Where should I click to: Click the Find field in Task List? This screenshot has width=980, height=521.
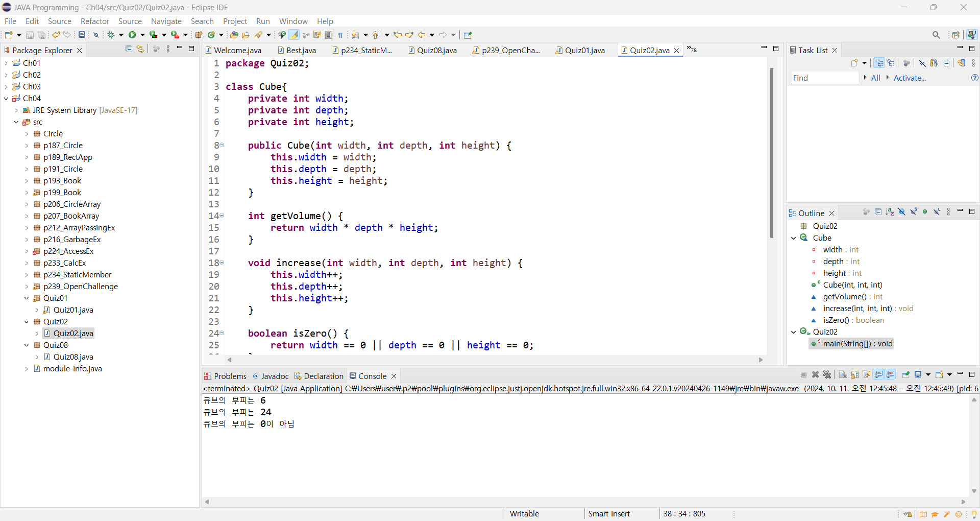click(825, 78)
